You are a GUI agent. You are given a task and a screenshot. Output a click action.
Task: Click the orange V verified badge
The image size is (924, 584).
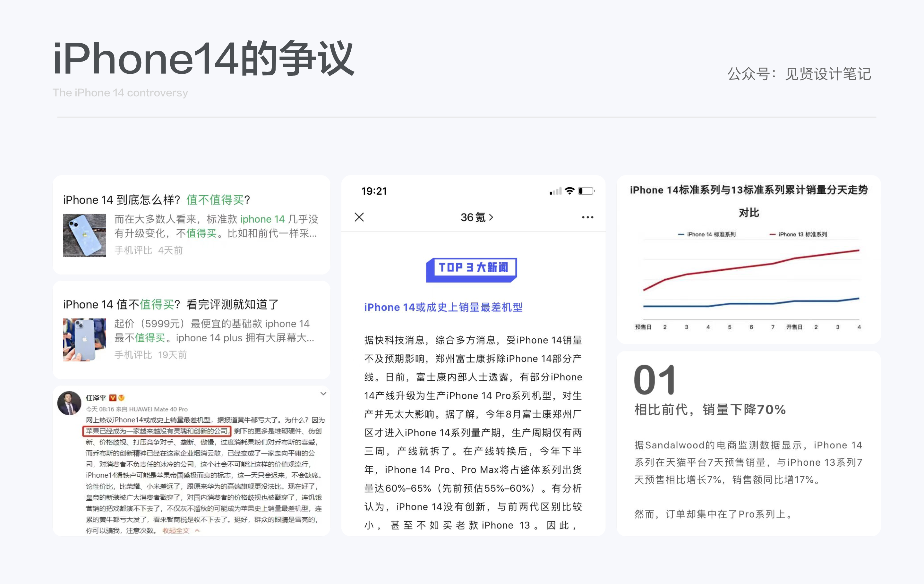[112, 398]
